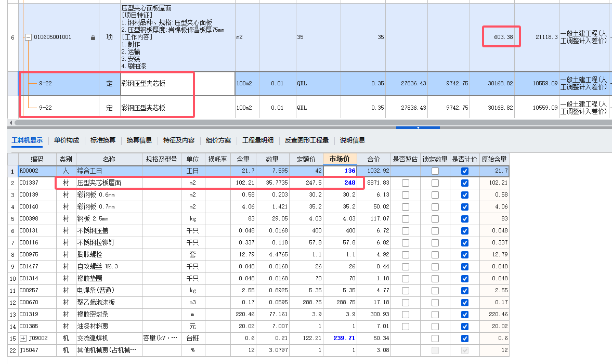Select the 工料机显示 tab
Screen dimensions: 612x364
pyautogui.click(x=27, y=140)
